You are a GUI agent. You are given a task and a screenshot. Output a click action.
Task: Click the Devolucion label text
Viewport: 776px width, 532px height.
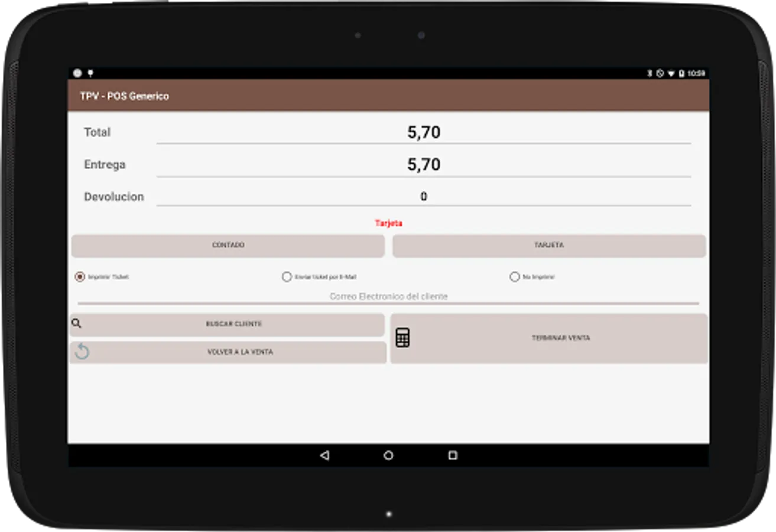point(114,197)
